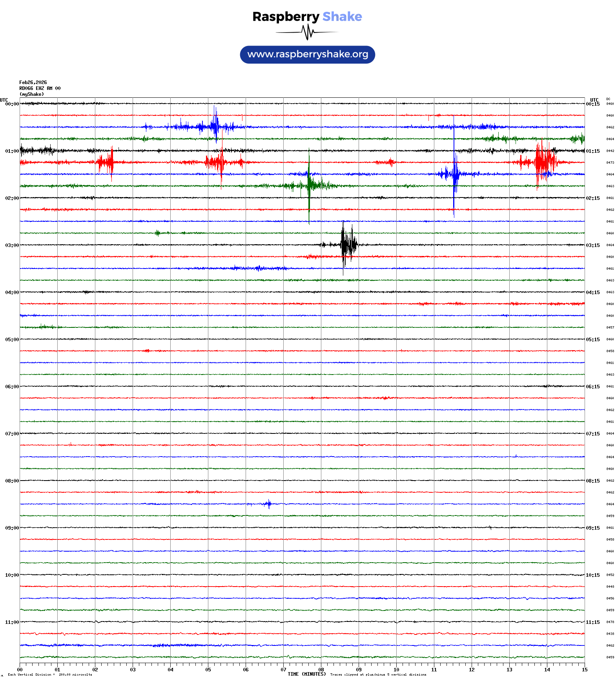Click the 03:15 time label on right axis
The height and width of the screenshot is (680, 616).
click(592, 245)
